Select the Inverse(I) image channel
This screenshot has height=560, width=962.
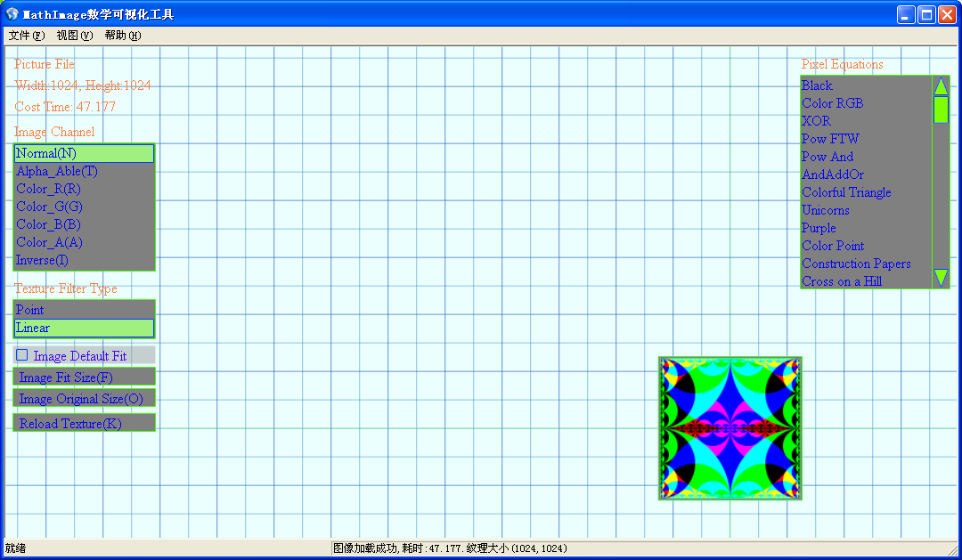pos(84,260)
